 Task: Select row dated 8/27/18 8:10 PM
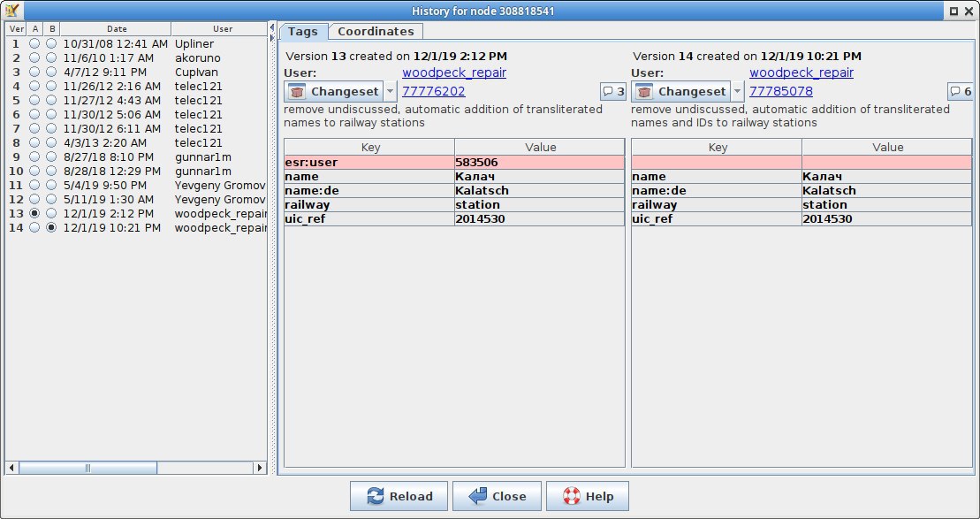tap(136, 157)
